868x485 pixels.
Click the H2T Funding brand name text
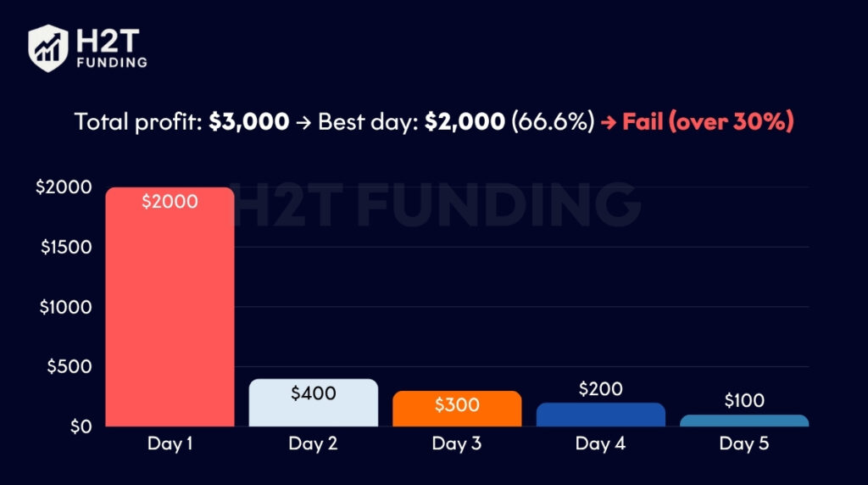pyautogui.click(x=110, y=48)
